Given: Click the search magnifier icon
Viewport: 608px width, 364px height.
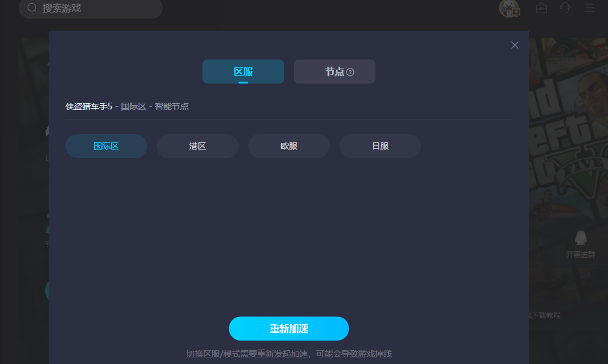Looking at the screenshot, I should [x=32, y=8].
